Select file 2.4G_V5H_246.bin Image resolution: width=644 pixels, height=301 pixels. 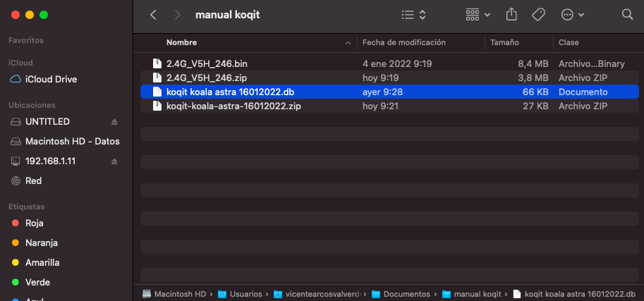point(207,63)
